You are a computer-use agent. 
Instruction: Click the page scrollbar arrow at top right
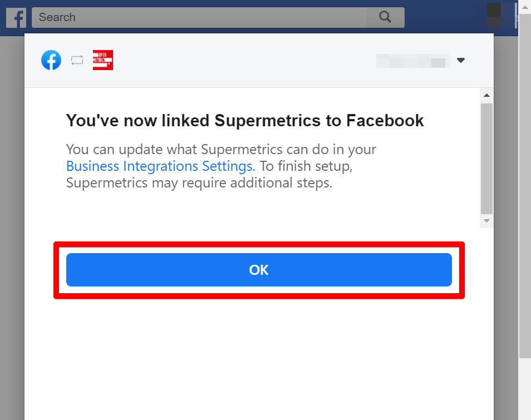point(525,6)
